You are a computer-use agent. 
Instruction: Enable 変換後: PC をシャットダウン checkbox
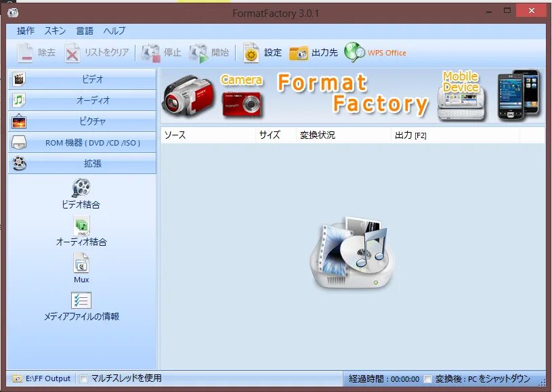(x=427, y=379)
